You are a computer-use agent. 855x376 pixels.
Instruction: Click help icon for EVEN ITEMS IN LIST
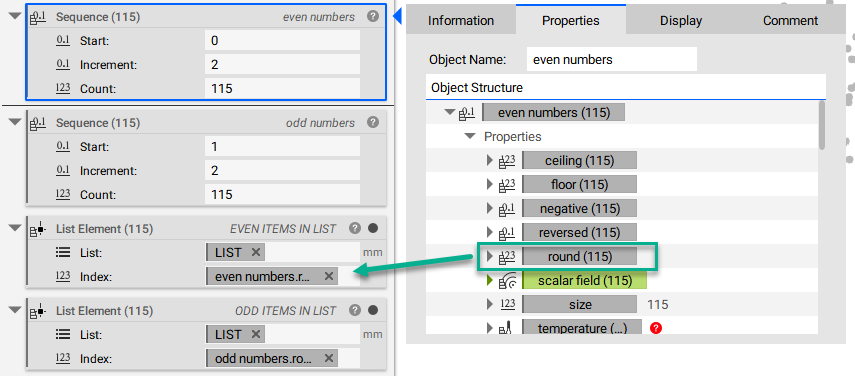coord(355,228)
